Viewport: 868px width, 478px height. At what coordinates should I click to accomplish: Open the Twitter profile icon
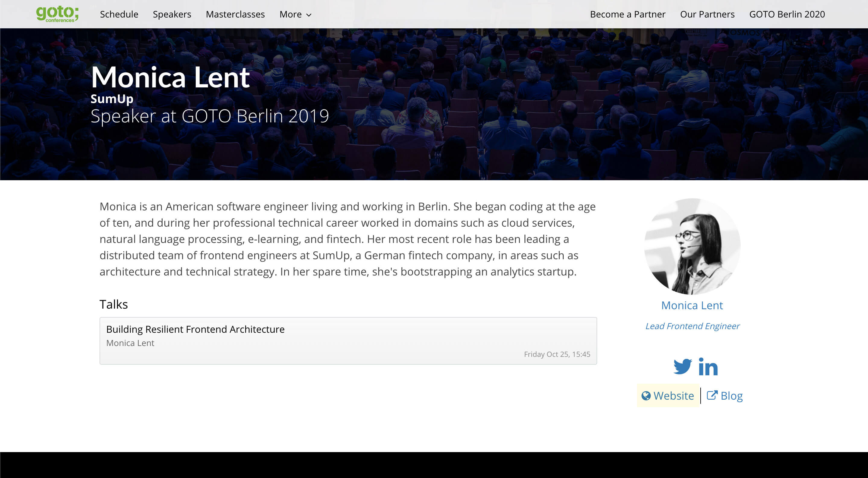coord(683,366)
